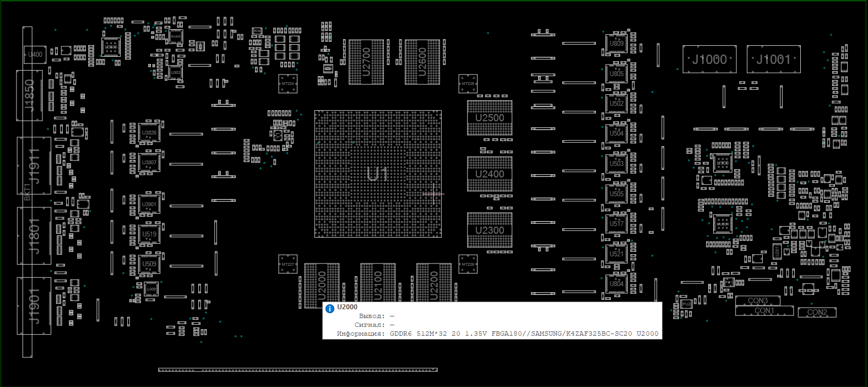The width and height of the screenshot is (868, 387).
Task: Select the U2600 memory chip
Action: point(422,62)
